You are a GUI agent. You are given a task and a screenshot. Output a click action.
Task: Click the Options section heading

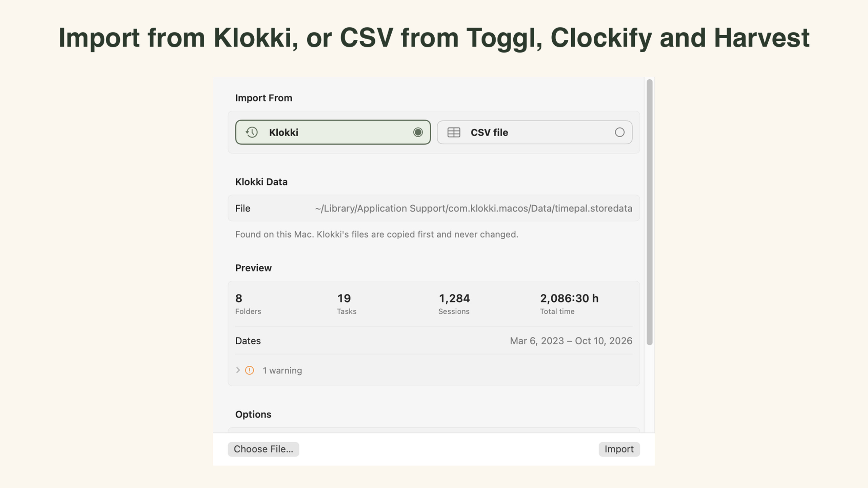pyautogui.click(x=253, y=414)
